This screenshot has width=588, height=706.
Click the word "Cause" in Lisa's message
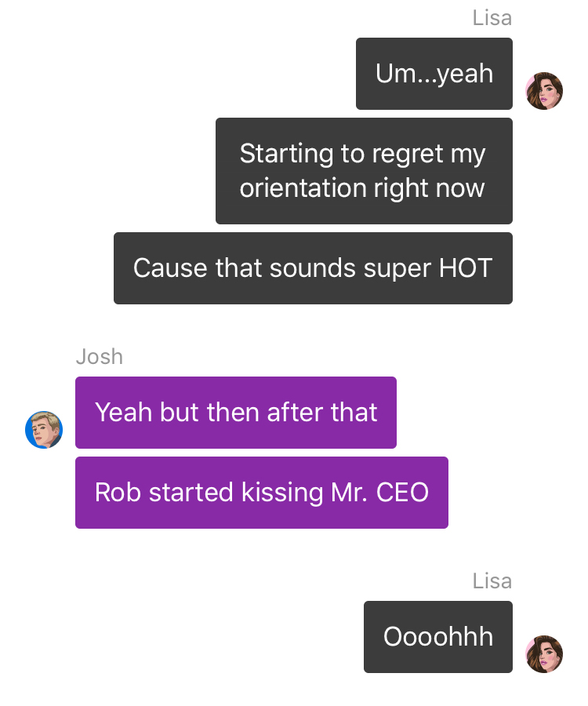[x=170, y=268]
